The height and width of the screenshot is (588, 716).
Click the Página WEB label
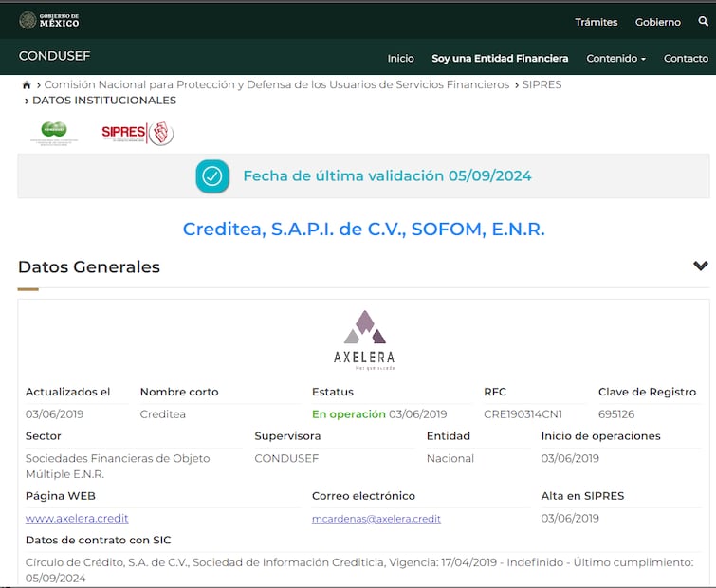coord(61,496)
